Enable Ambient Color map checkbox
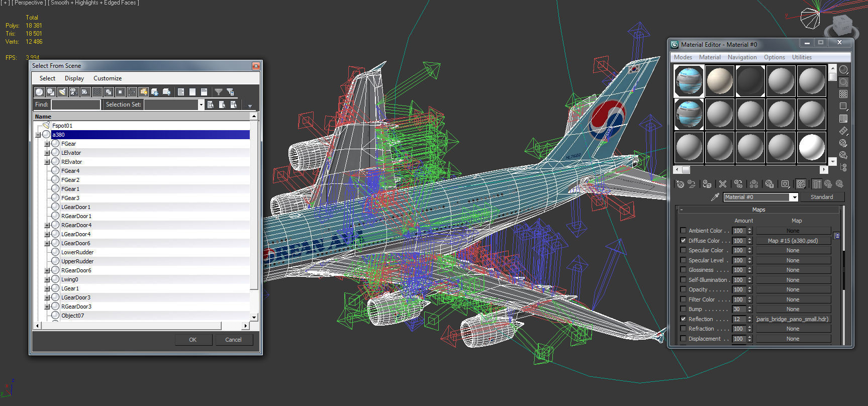The width and height of the screenshot is (868, 406). click(683, 231)
